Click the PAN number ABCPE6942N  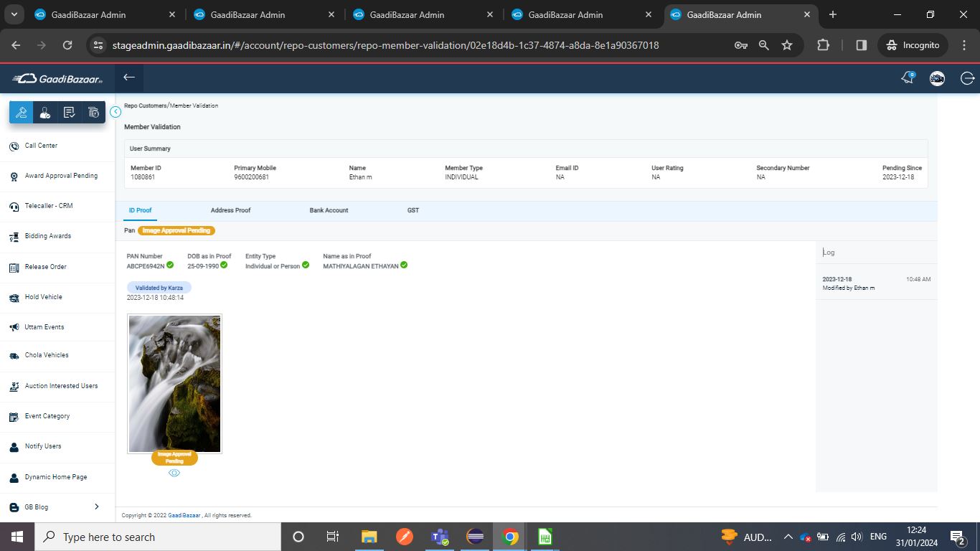(146, 266)
